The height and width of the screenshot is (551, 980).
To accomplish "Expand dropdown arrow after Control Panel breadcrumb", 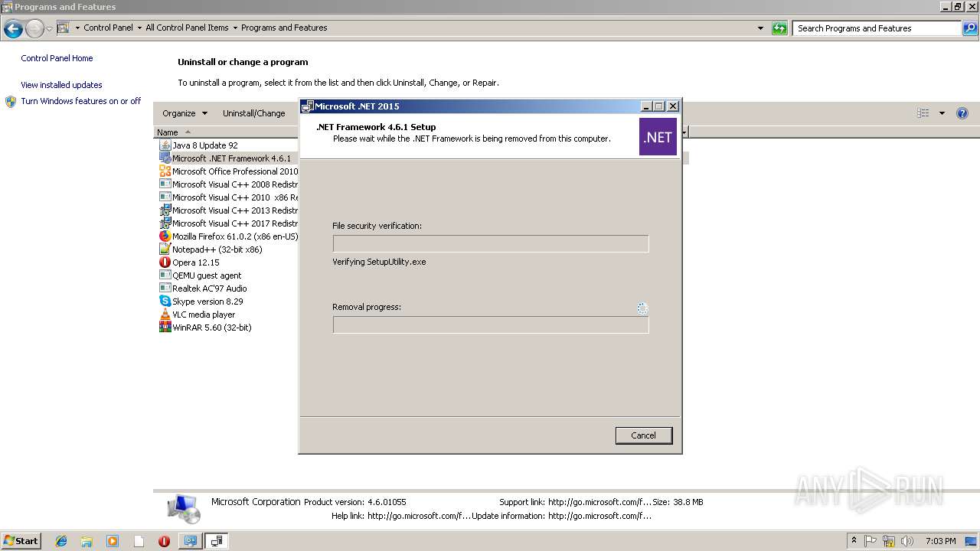I will click(139, 28).
